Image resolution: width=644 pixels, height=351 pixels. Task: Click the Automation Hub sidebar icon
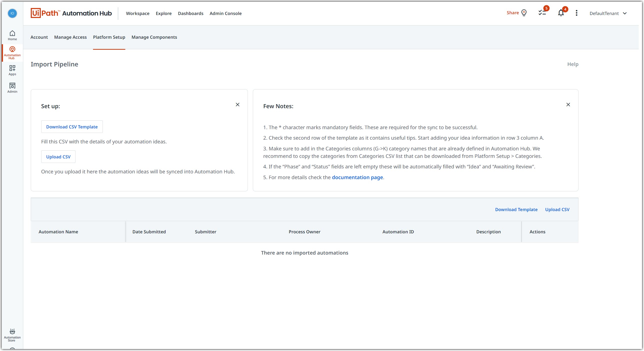(12, 52)
